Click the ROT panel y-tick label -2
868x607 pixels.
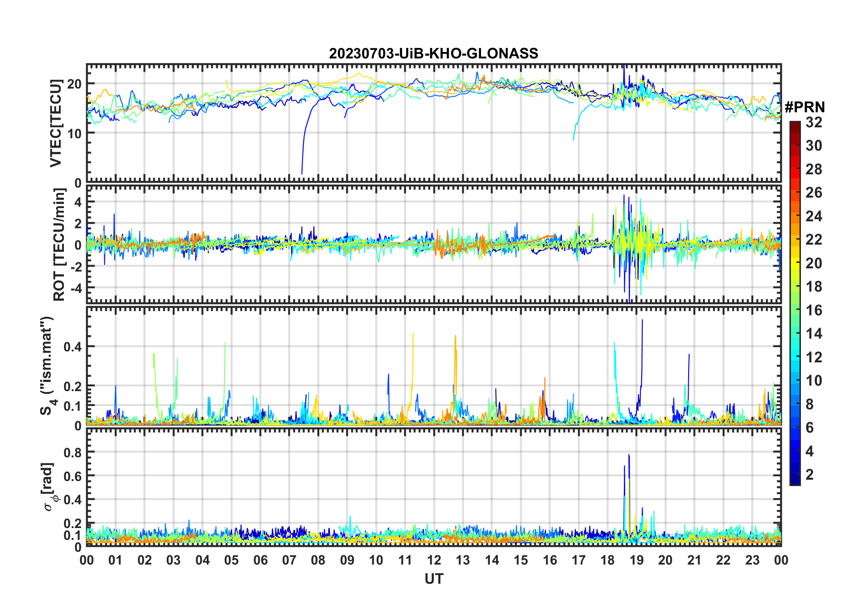pos(75,267)
